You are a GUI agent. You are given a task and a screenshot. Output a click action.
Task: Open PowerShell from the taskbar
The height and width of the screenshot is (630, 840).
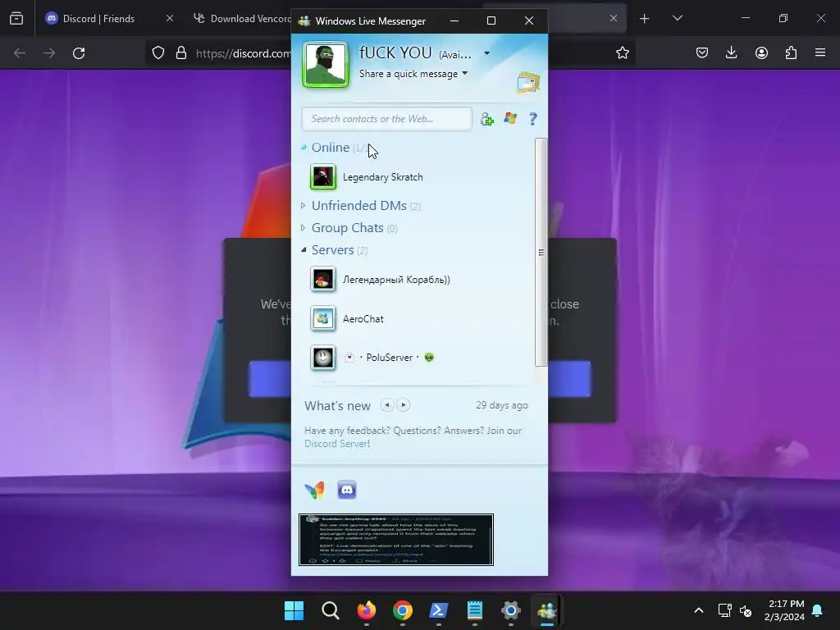[439, 610]
